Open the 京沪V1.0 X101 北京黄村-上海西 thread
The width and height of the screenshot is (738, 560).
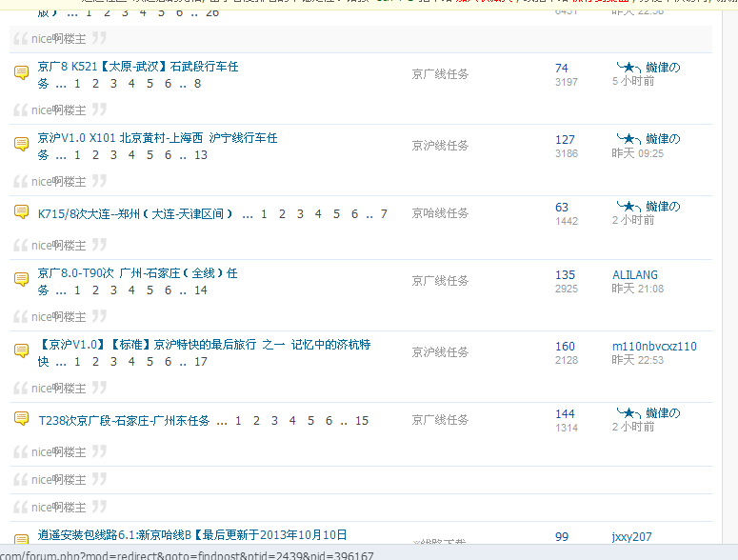coord(157,138)
